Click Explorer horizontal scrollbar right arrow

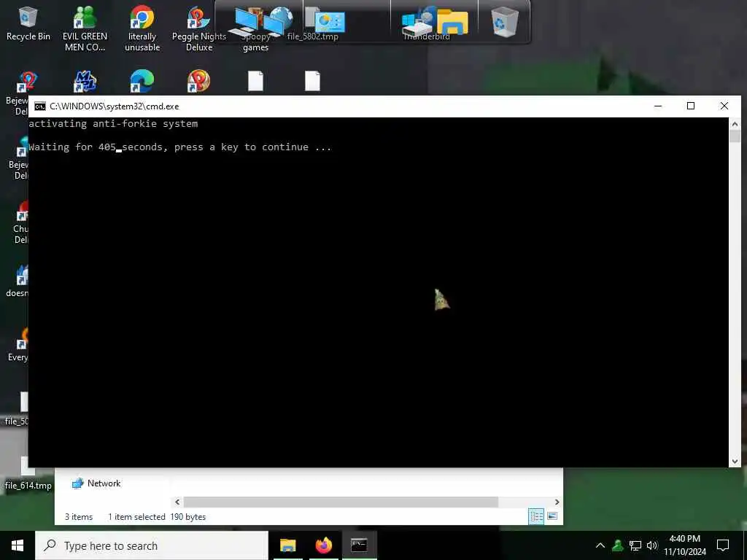point(557,502)
